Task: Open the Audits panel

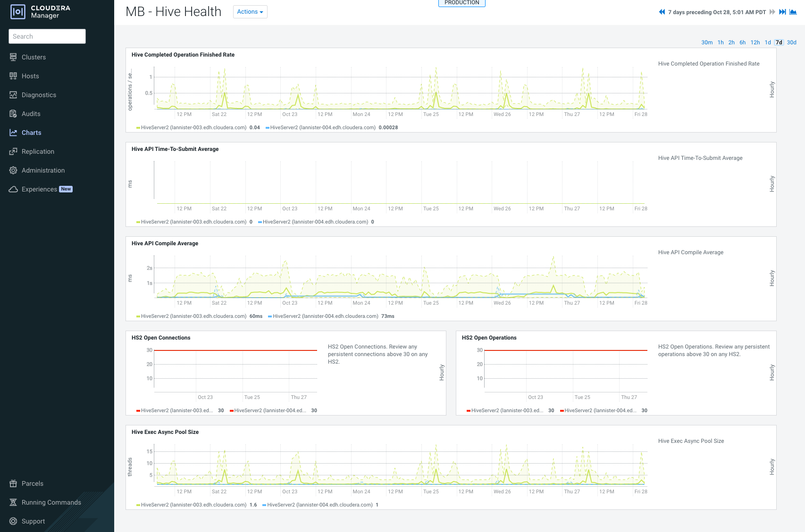Action: click(32, 114)
